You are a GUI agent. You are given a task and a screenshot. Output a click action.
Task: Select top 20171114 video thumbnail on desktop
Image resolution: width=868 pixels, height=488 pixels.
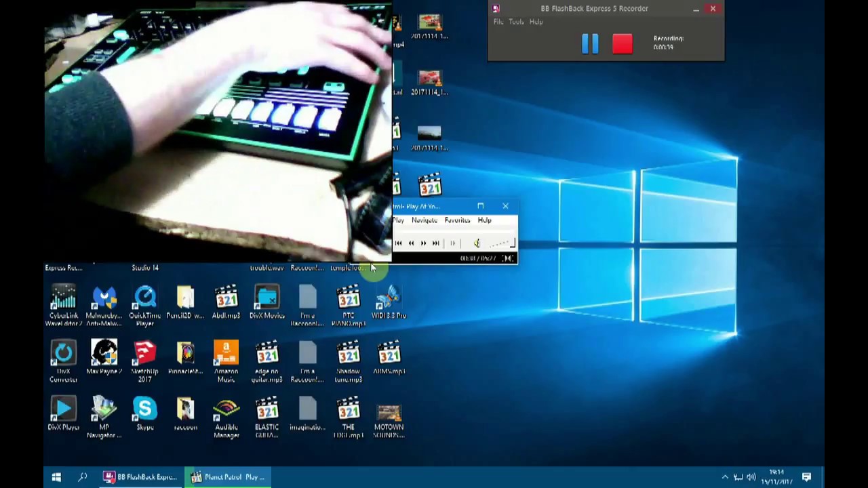click(x=429, y=26)
